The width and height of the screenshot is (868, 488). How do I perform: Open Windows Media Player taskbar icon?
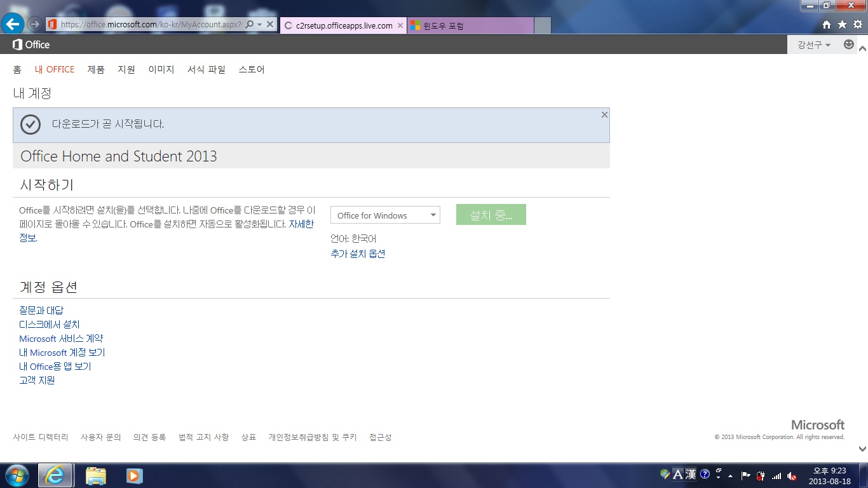click(x=134, y=475)
